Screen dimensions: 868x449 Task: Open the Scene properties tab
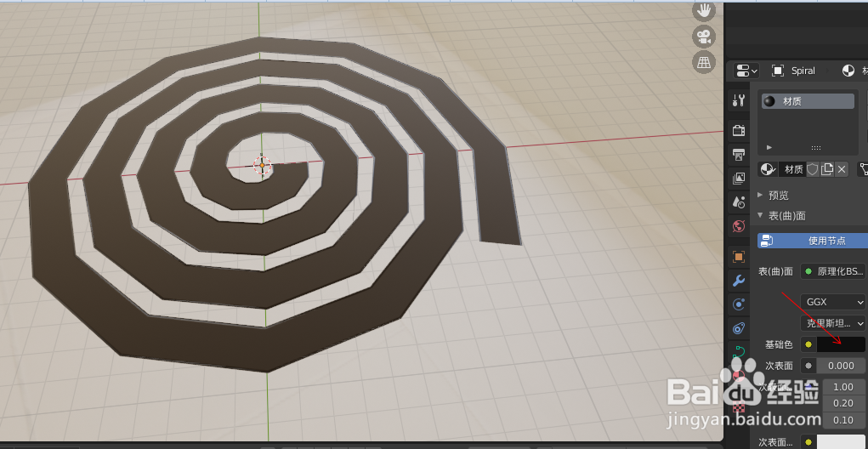coord(739,202)
